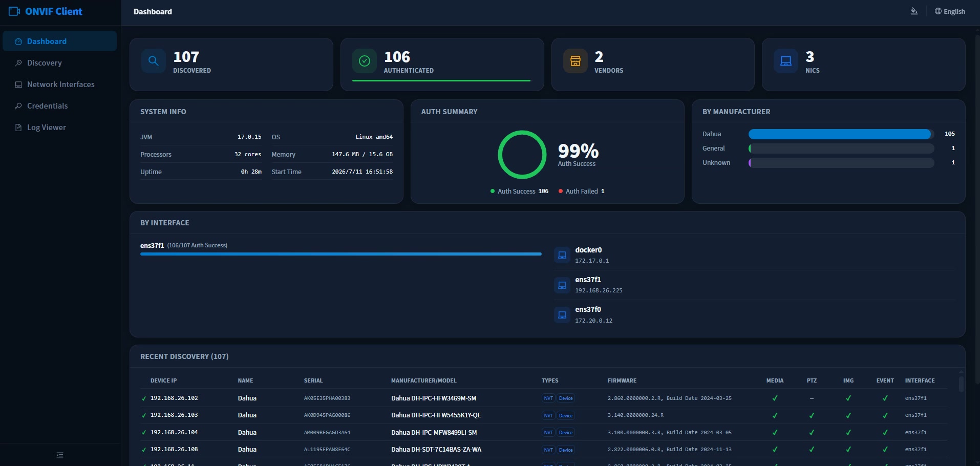Click the Media checkmark for DH-IPC-HFW3469M-SM
This screenshot has width=980, height=466.
(775, 398)
